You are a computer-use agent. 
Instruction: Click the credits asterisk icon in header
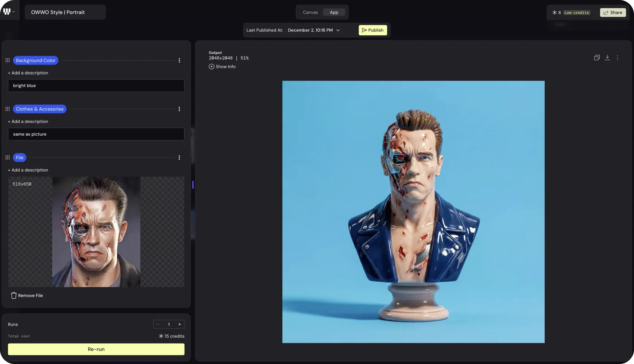point(554,12)
